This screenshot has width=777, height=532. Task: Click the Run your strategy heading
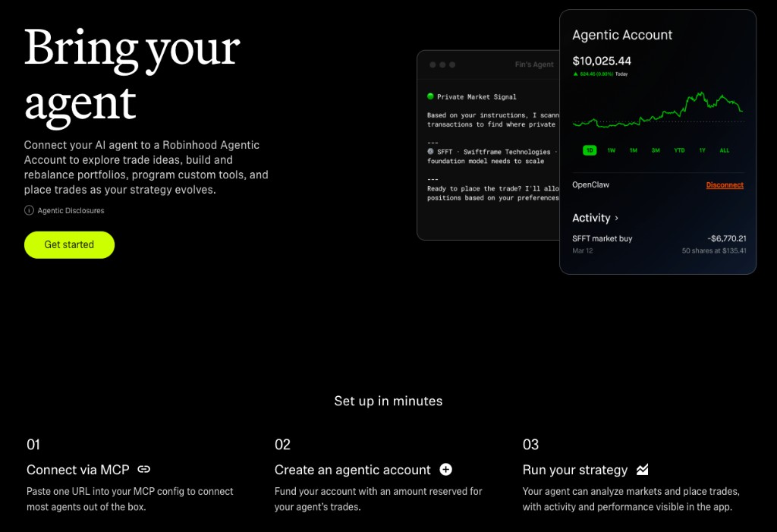pyautogui.click(x=575, y=470)
